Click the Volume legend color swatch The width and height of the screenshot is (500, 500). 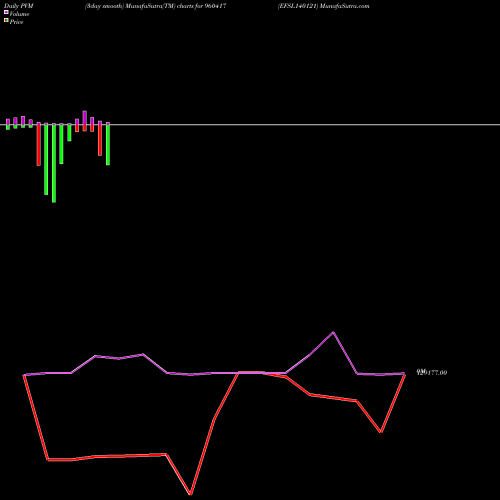[x=6, y=12]
